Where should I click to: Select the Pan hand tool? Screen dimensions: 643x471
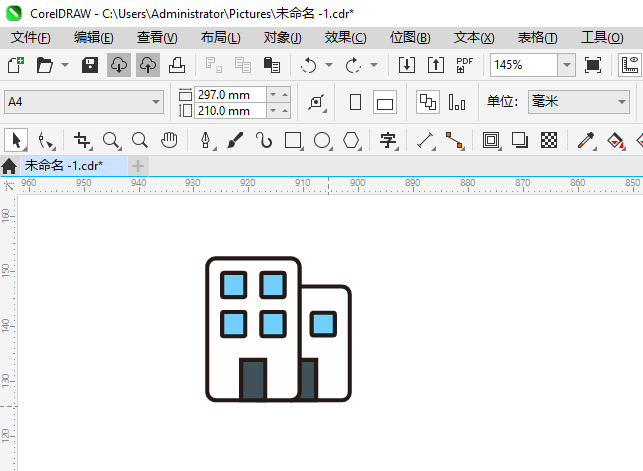169,140
